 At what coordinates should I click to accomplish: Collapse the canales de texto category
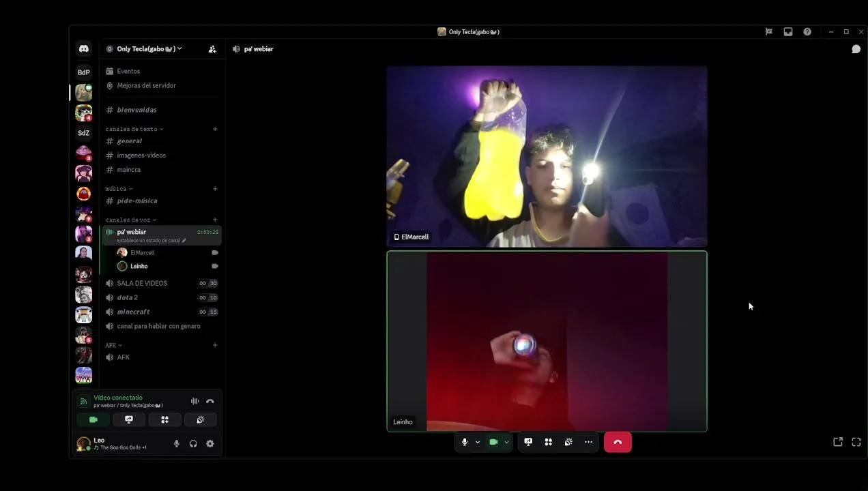[134, 129]
